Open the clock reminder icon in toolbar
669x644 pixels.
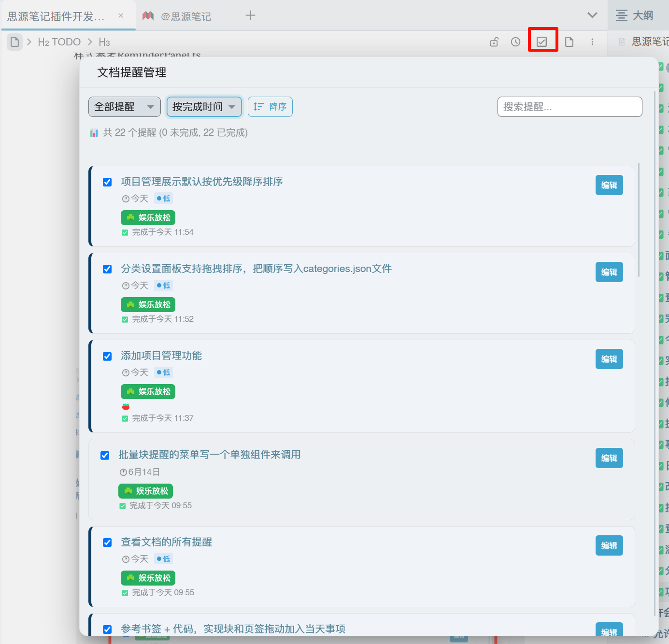pos(516,42)
